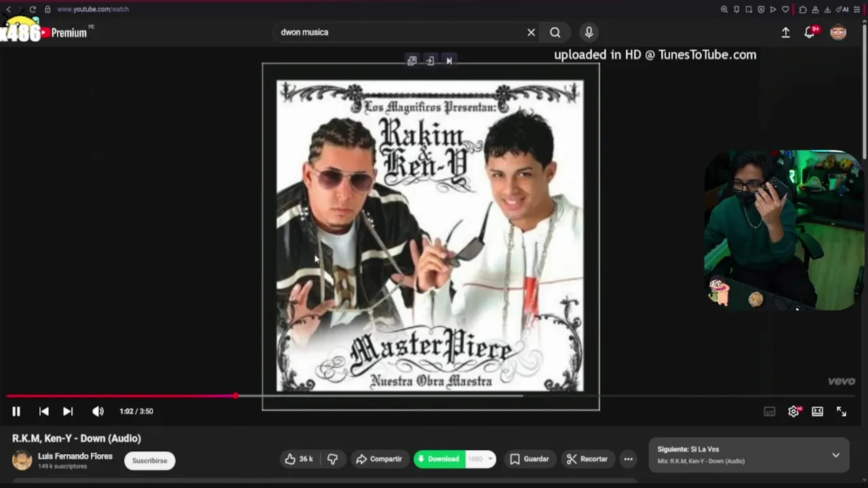Viewport: 868px width, 488px height.
Task: Open the upload arrow icon
Action: click(785, 33)
